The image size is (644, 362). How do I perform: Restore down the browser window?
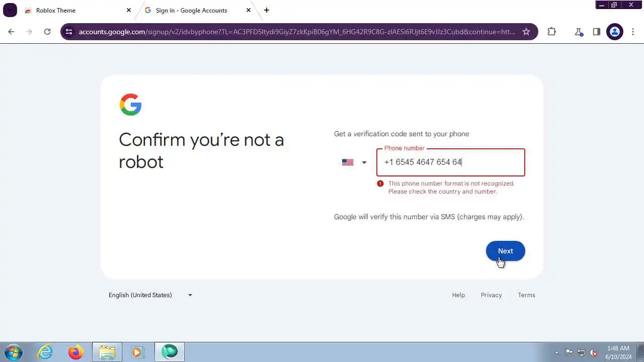click(614, 5)
